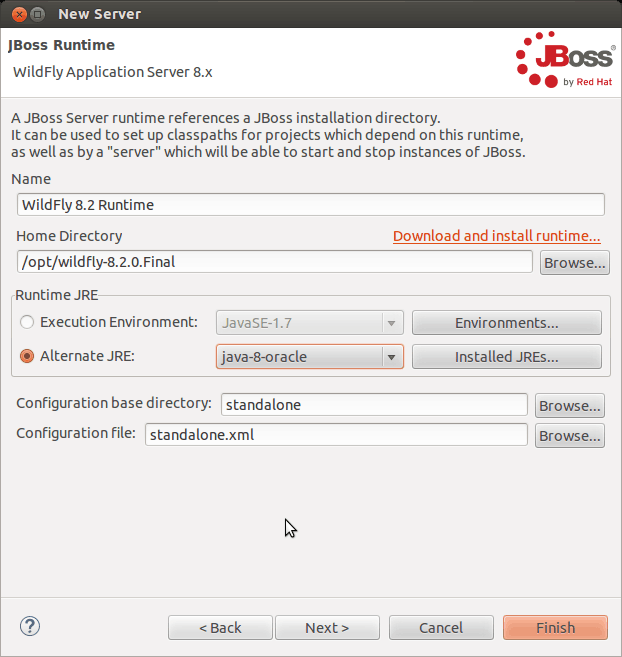
Task: Select the Execution Environment radio button
Action: tap(27, 322)
